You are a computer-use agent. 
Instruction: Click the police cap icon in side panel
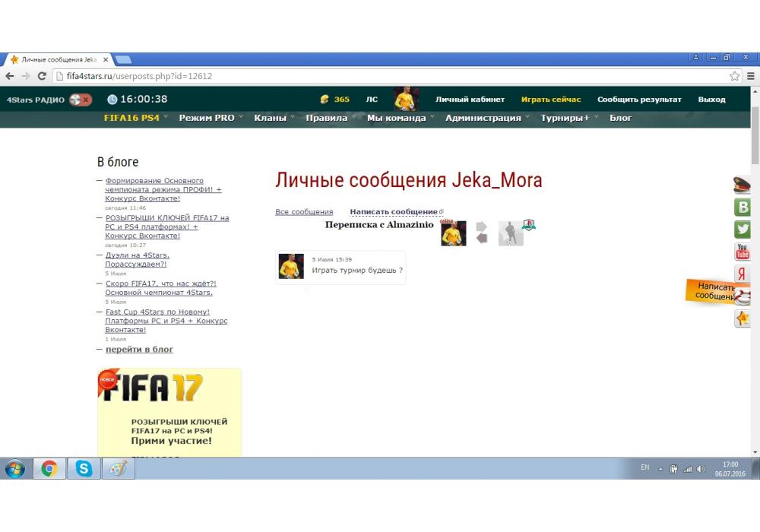[x=742, y=185]
